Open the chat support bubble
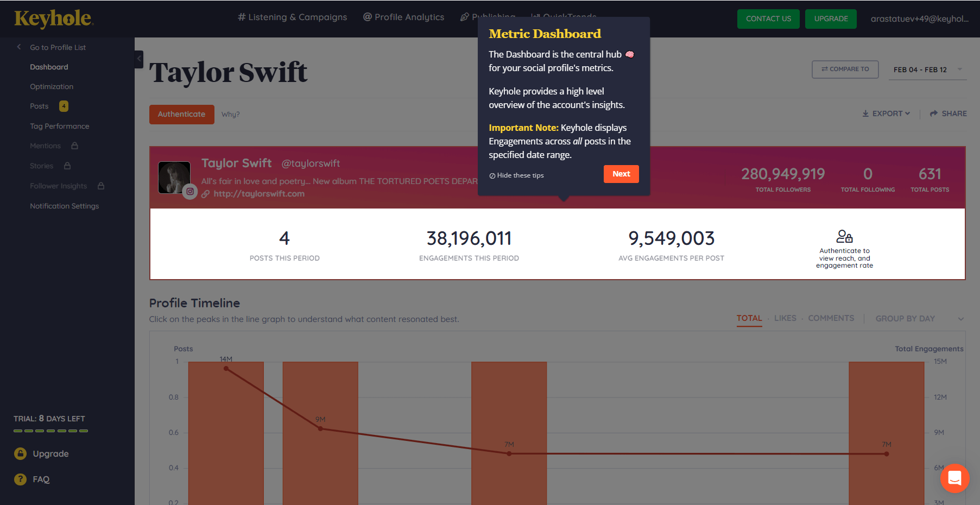This screenshot has width=980, height=505. (954, 478)
